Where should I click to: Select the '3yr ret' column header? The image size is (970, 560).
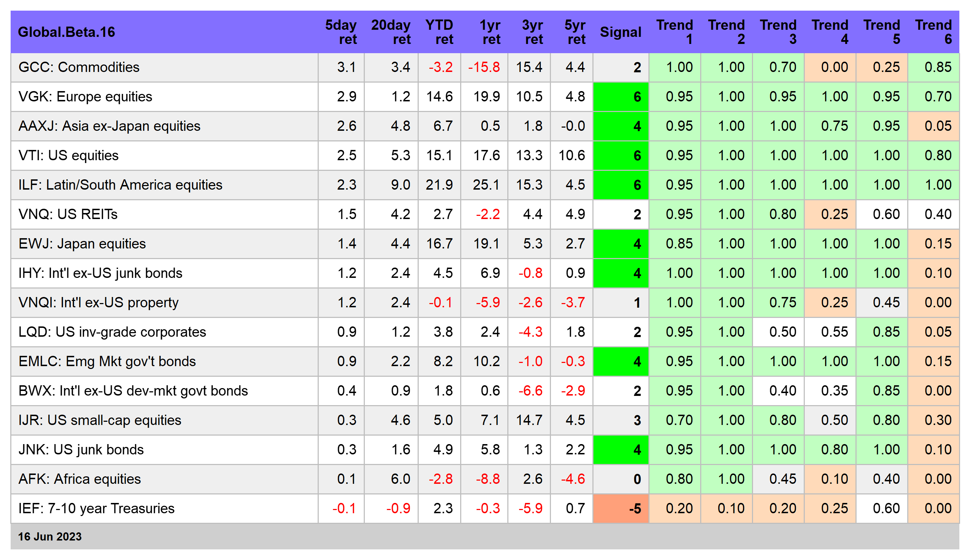click(532, 32)
